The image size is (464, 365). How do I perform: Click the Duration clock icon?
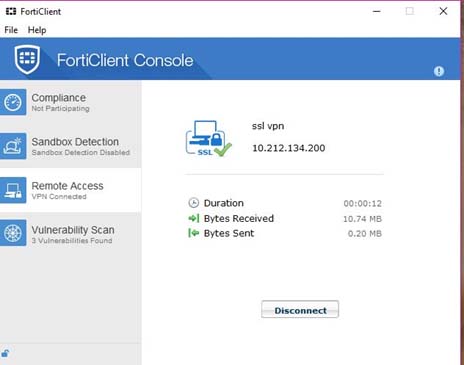click(194, 203)
